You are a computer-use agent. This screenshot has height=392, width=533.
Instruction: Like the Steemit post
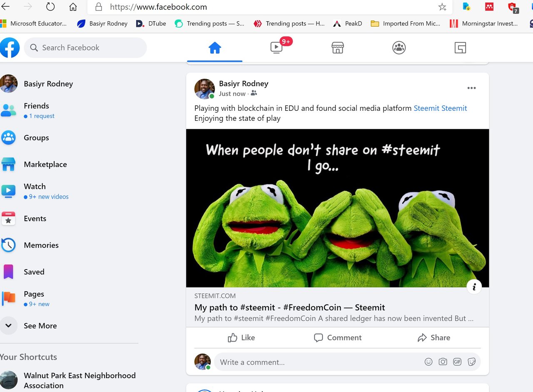coord(242,337)
